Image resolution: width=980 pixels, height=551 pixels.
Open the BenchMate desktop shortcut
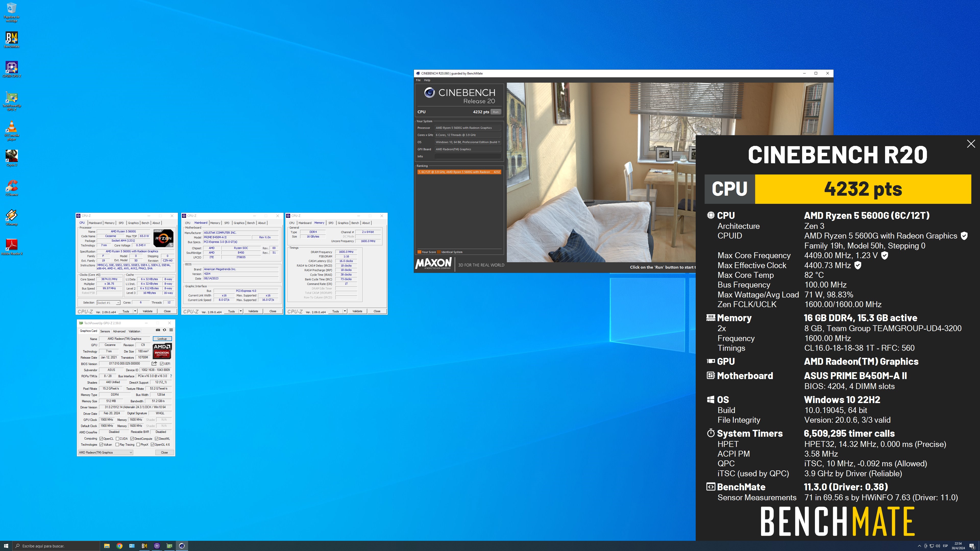click(12, 40)
